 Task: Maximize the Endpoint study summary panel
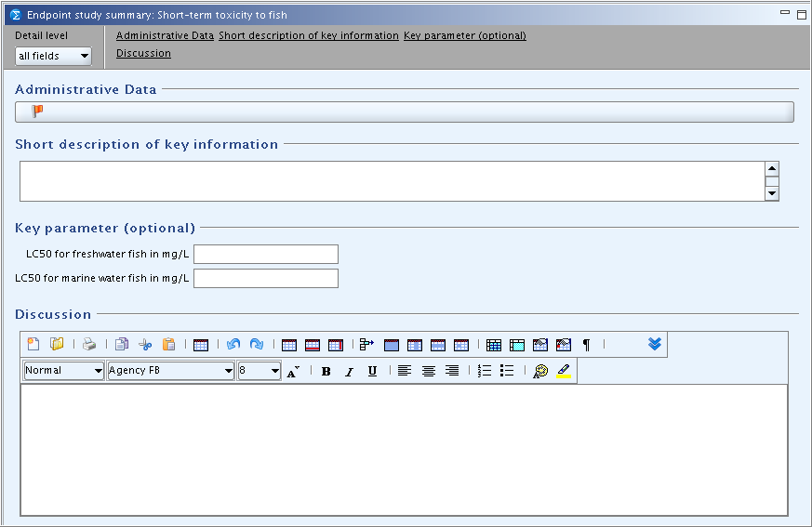801,15
